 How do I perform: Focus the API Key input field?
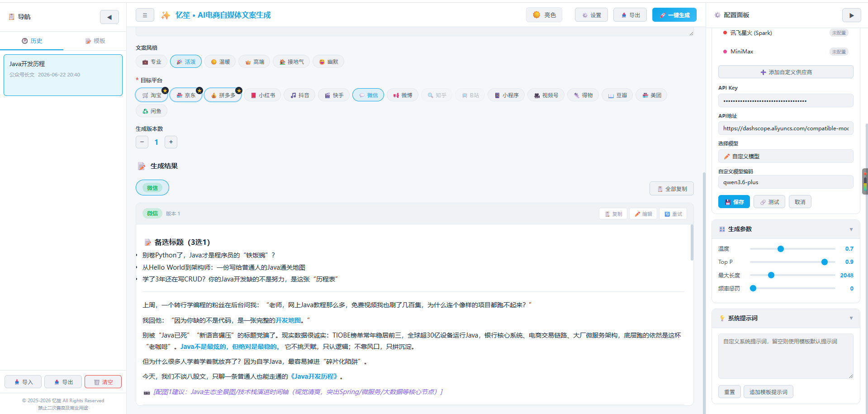coord(786,100)
